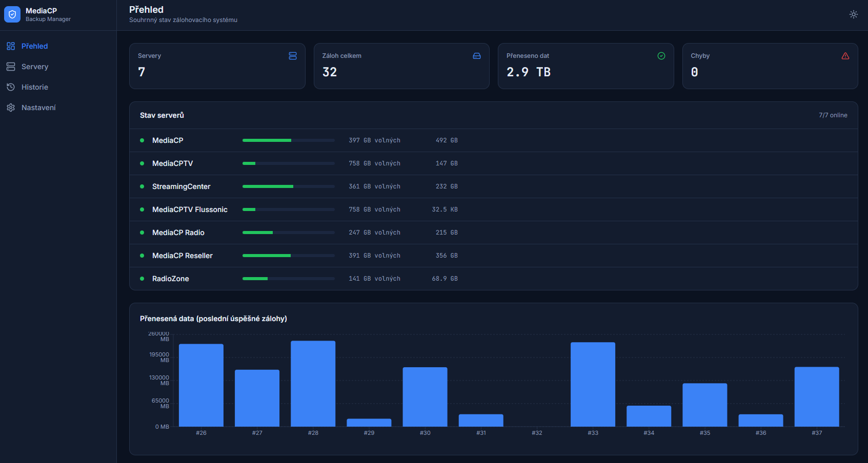Click the MediaCP Radio server name
Viewport: 868px width, 463px height.
coord(178,233)
